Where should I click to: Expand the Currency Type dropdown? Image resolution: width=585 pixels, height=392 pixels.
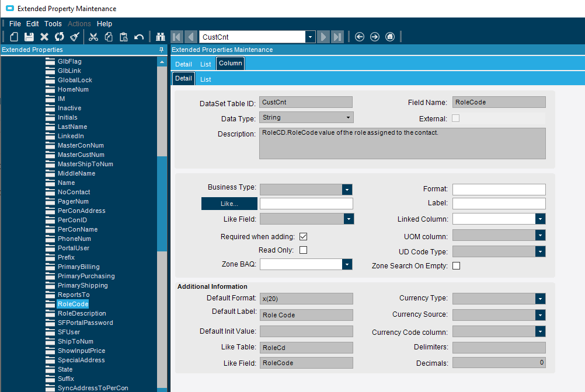(540, 299)
